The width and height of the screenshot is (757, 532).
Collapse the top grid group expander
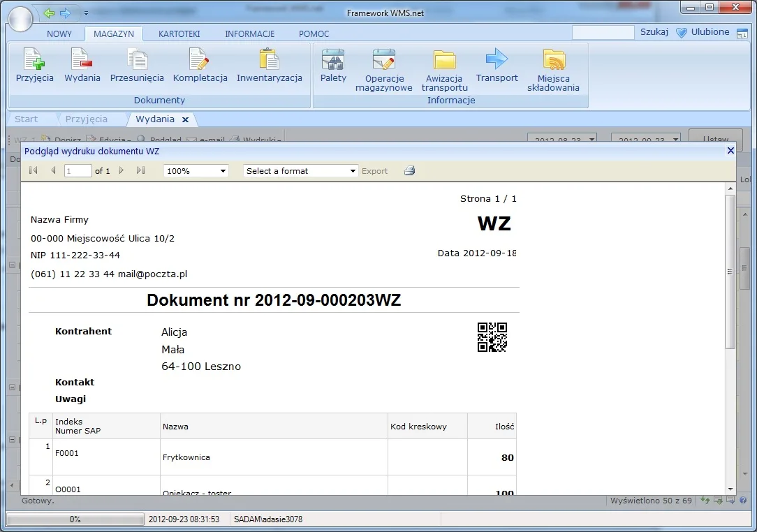[x=13, y=265]
